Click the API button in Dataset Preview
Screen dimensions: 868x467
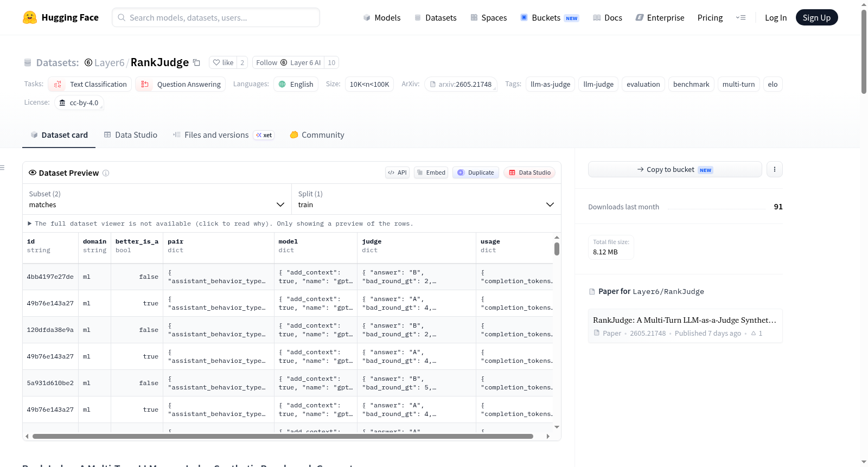pos(397,172)
